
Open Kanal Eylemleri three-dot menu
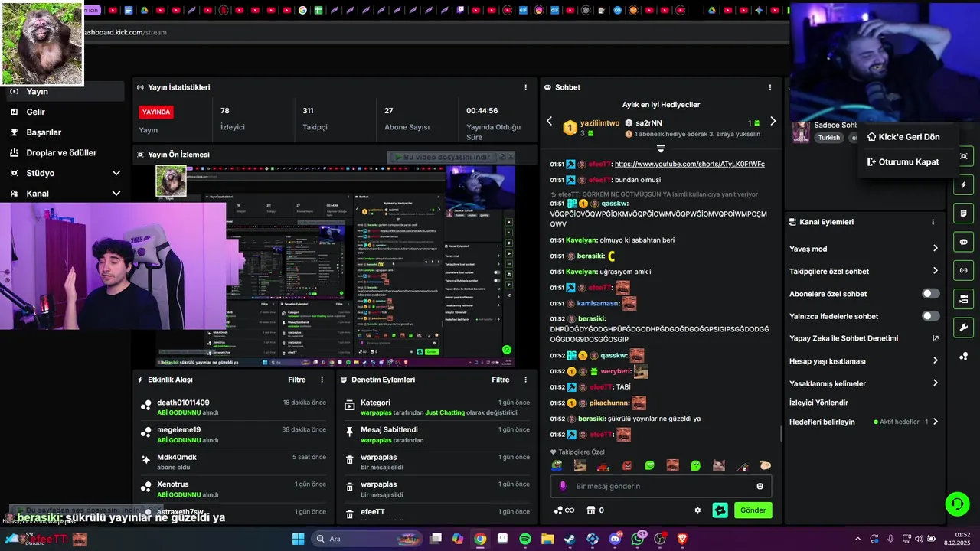[x=933, y=222]
